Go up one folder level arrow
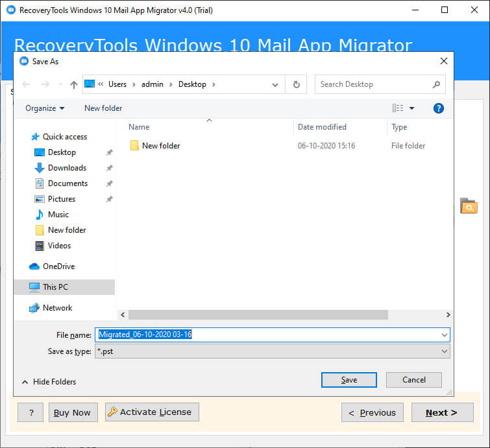The height and width of the screenshot is (448, 490). pos(74,84)
